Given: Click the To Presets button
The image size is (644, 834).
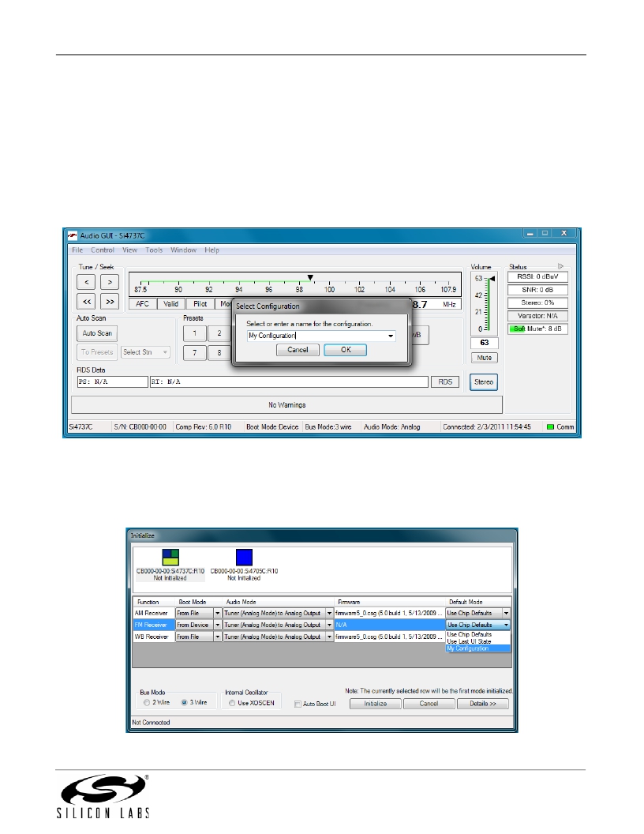Looking at the screenshot, I should tap(97, 352).
